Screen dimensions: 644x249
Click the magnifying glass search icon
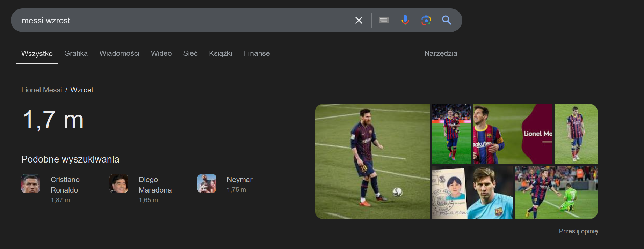point(447,20)
